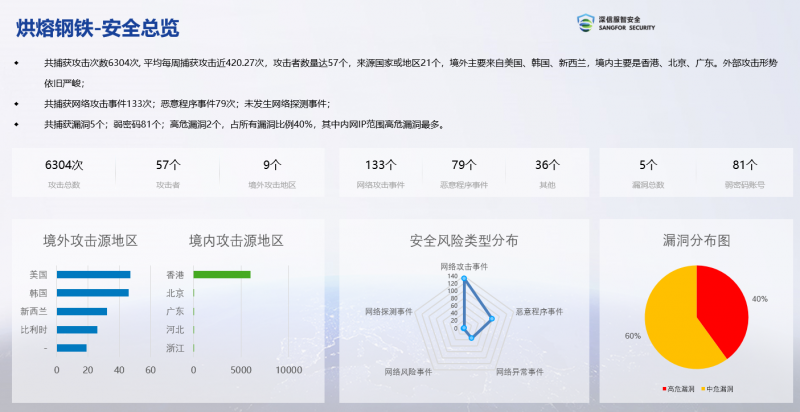Click the 弱密码账号 label

click(745, 185)
